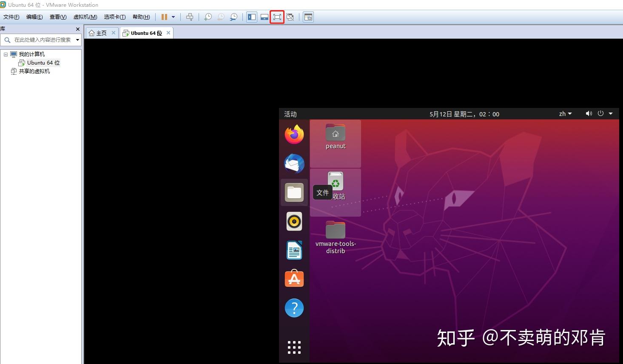The height and width of the screenshot is (364, 623).
Task: Open the zh input source menu
Action: 565,114
